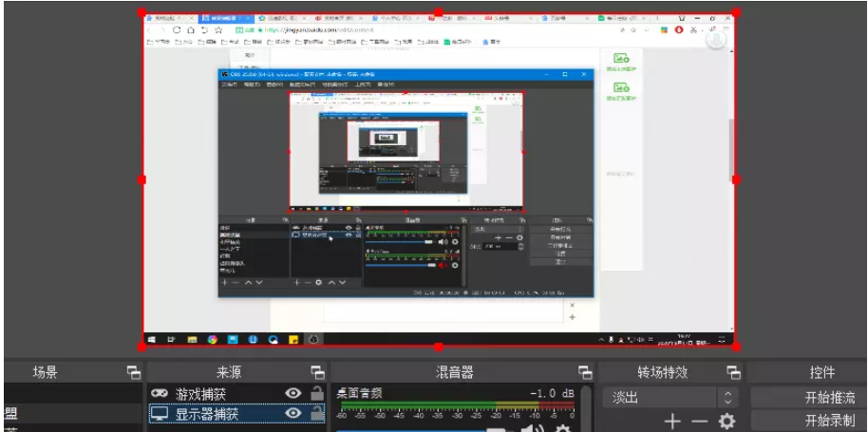Screen dimensions: 868x432
Task: Open source properties gear in the preview
Action: pos(319,282)
